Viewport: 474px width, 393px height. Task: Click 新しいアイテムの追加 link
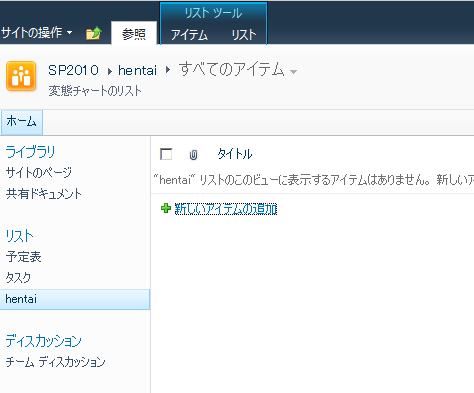(226, 209)
